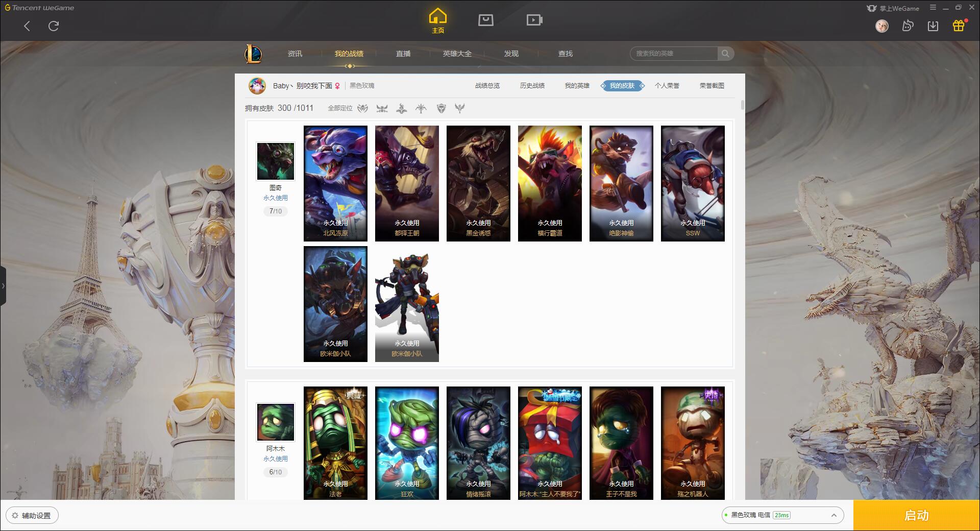Click the profile avatar beside Baby、别咬我下面

[257, 86]
